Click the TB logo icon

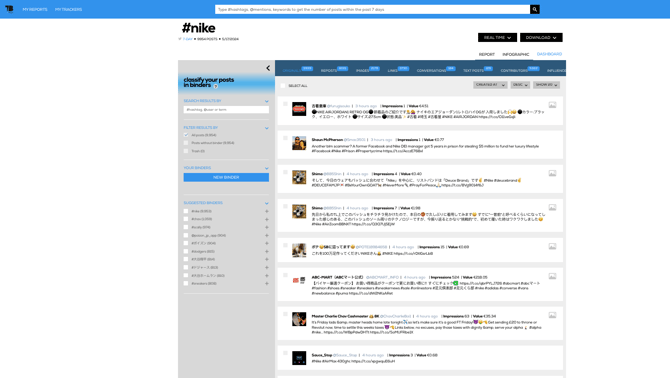pos(9,9)
